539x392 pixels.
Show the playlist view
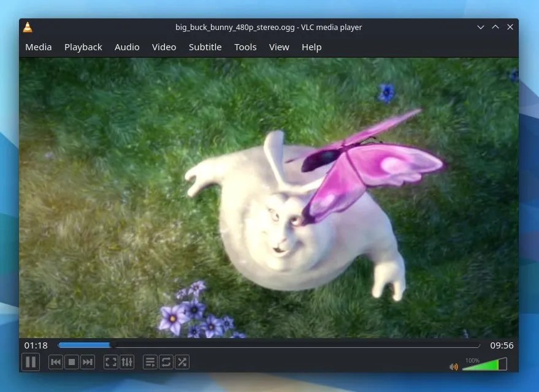150,362
